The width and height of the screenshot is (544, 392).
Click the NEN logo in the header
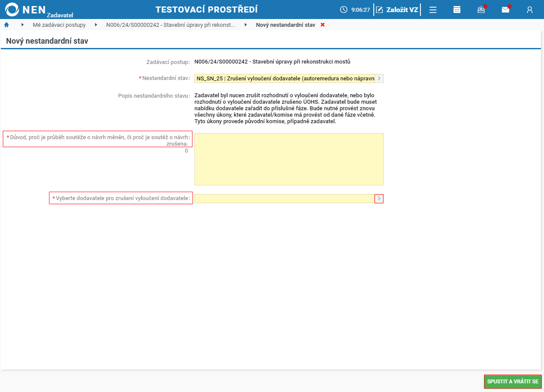[x=25, y=10]
